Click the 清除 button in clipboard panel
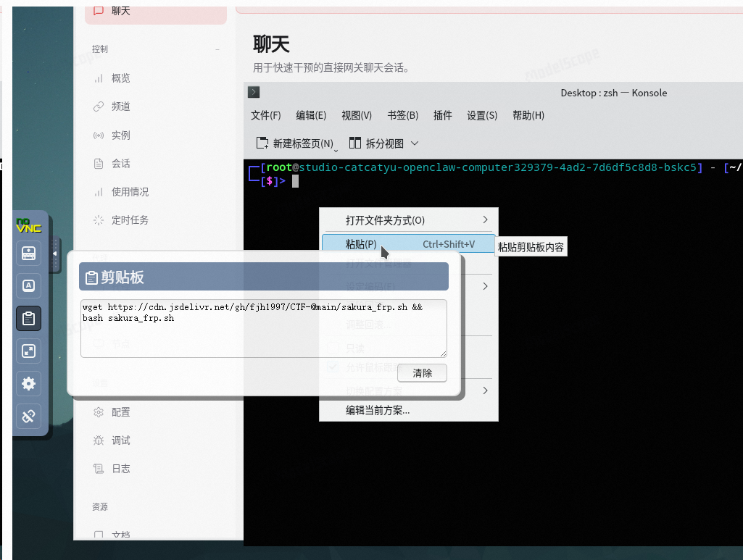The image size is (743, 560). click(x=422, y=373)
